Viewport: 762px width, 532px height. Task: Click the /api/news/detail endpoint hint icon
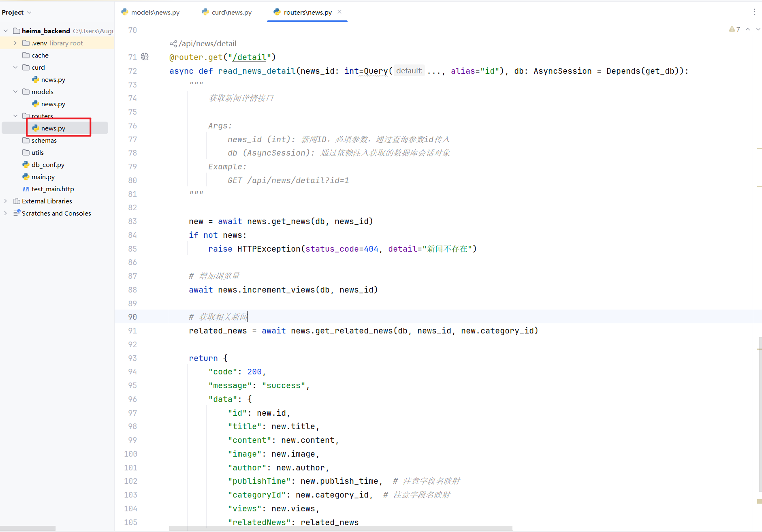pyautogui.click(x=173, y=44)
